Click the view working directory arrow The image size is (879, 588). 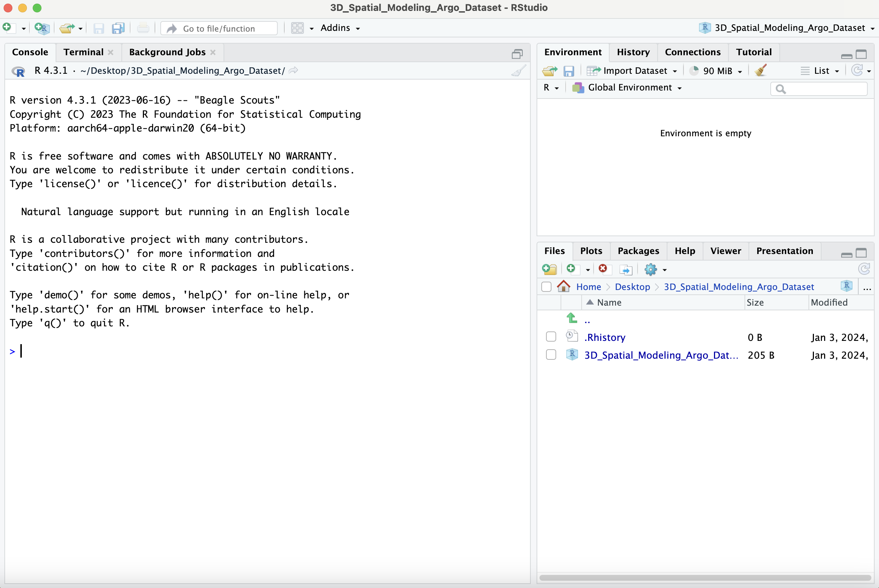(294, 71)
